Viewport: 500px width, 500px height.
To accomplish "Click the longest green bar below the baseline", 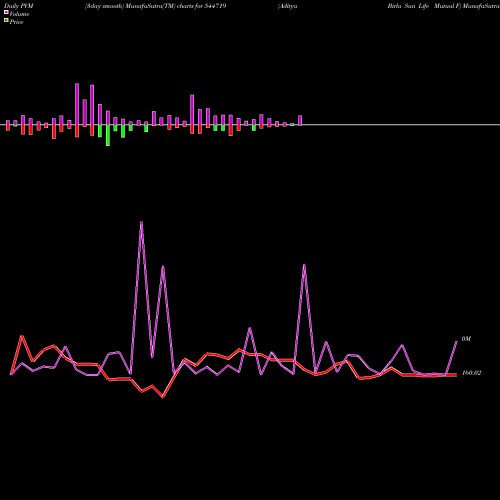I will [108, 135].
